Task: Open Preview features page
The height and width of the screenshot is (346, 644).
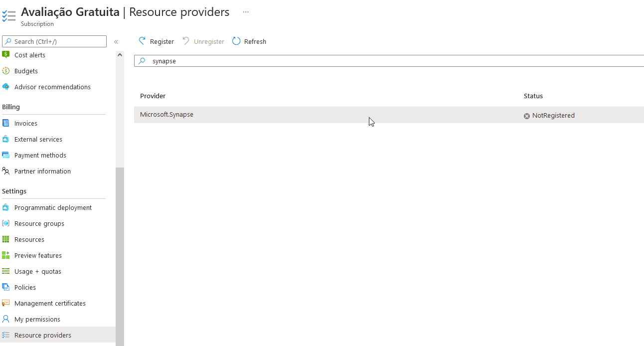Action: [x=38, y=255]
